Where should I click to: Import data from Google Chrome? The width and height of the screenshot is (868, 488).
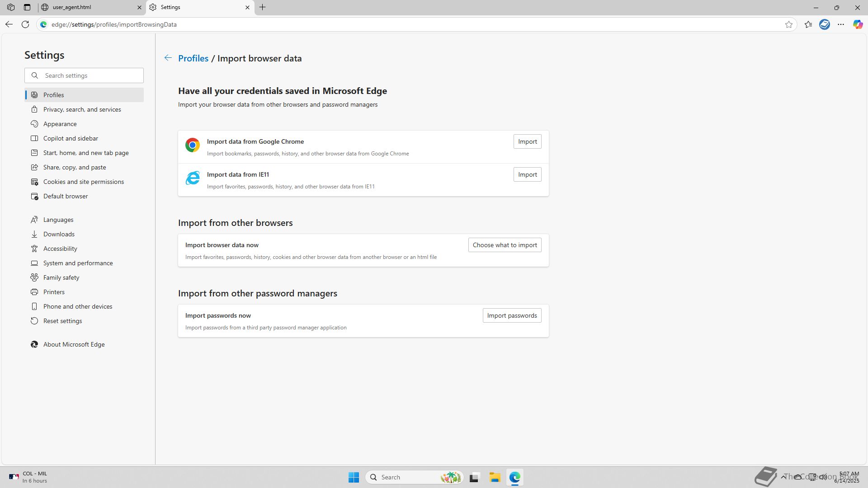[x=527, y=141]
